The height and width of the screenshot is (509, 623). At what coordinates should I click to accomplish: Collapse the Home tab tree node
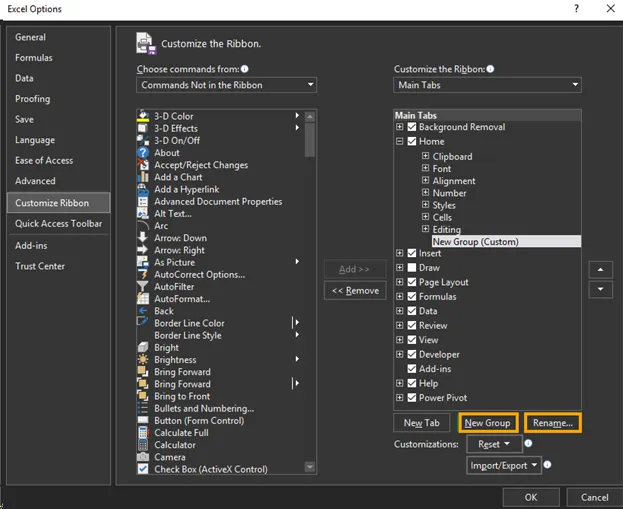tap(400, 141)
